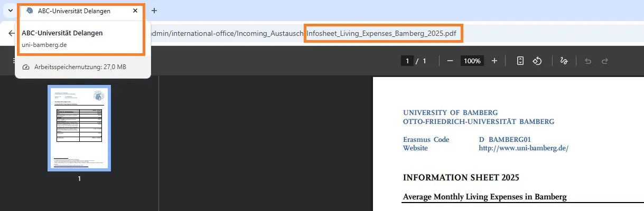The height and width of the screenshot is (211, 644).
Task: Click the INFORMATION SHEET 2025 heading
Action: pos(461,177)
